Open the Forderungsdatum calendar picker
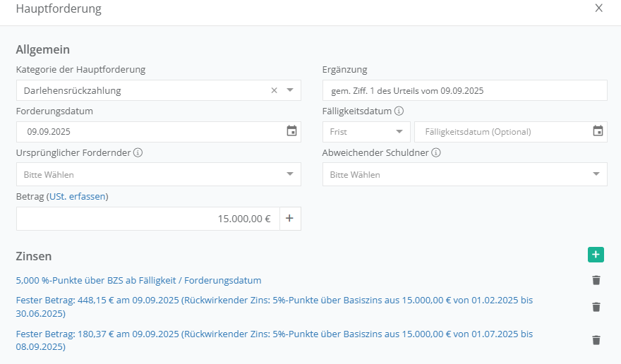Viewport: 621px width, 364px height. pos(291,131)
